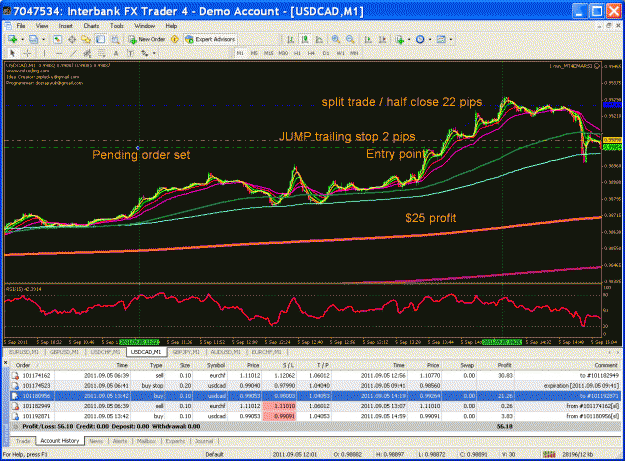Viewport: 625px width, 461px height.
Task: Switch chart timeframe to D1
Action: click(x=326, y=53)
